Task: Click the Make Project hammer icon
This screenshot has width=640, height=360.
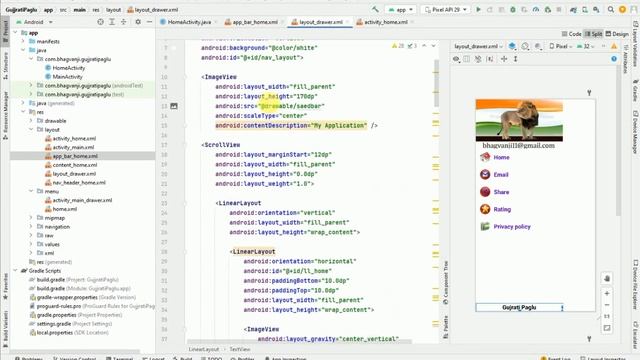Action: tap(375, 9)
